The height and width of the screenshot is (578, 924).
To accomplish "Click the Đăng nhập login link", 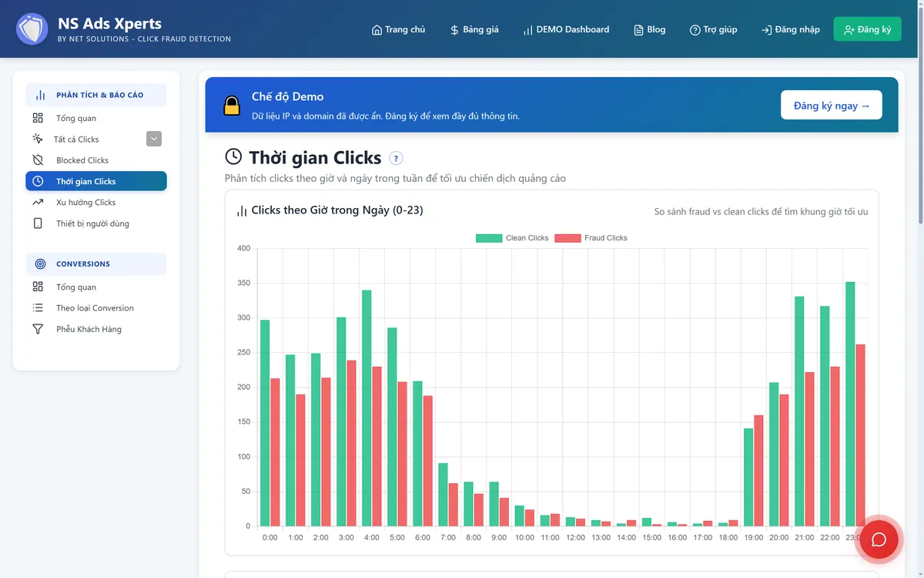I will 791,29.
